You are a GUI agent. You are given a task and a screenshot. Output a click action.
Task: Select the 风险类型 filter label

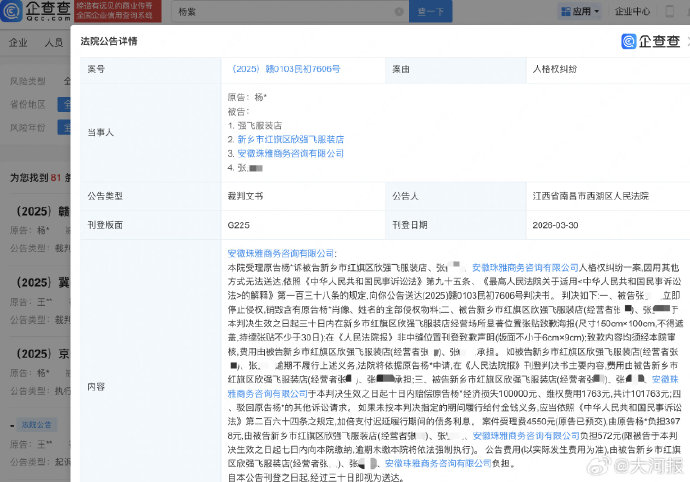26,79
